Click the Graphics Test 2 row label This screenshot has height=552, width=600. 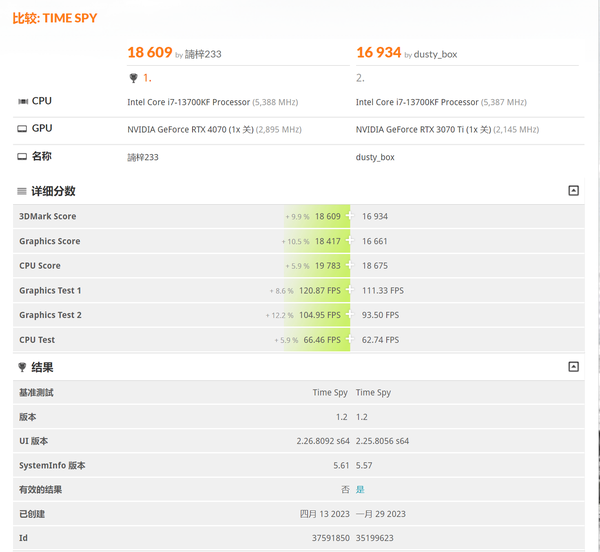point(50,315)
